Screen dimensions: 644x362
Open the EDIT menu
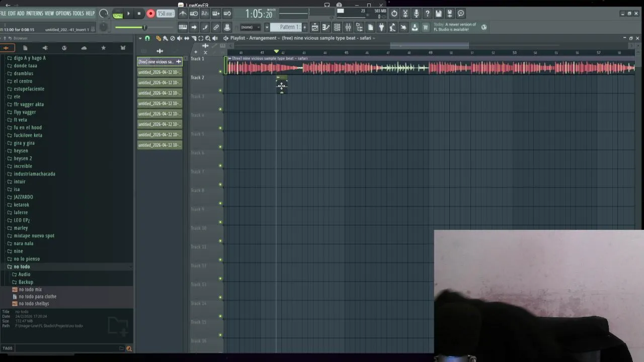[12, 13]
